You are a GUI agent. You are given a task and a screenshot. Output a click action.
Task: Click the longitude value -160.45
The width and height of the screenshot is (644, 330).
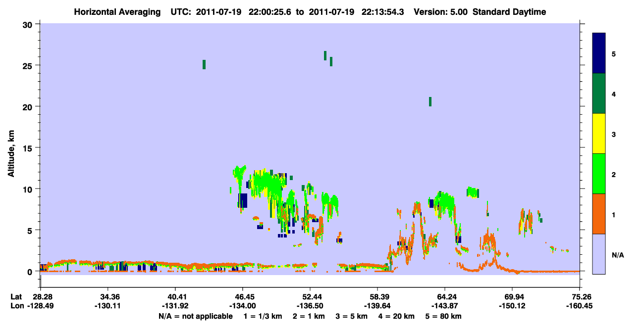point(580,306)
